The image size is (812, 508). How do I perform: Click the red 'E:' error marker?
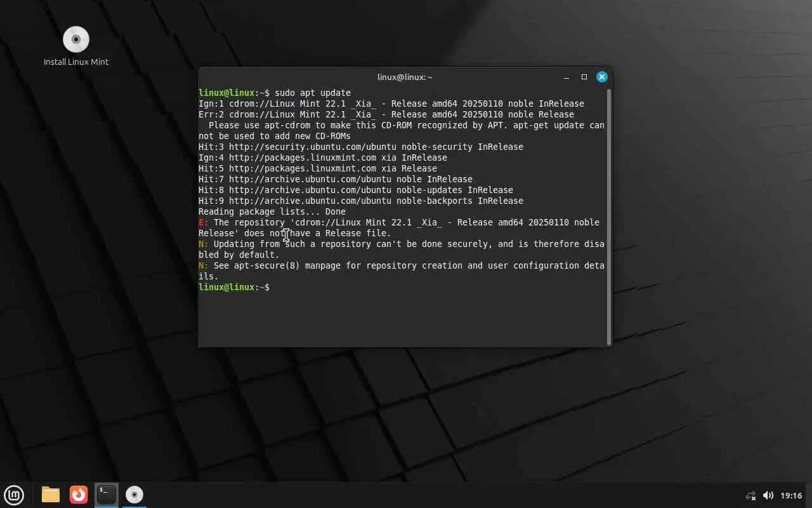pos(204,222)
